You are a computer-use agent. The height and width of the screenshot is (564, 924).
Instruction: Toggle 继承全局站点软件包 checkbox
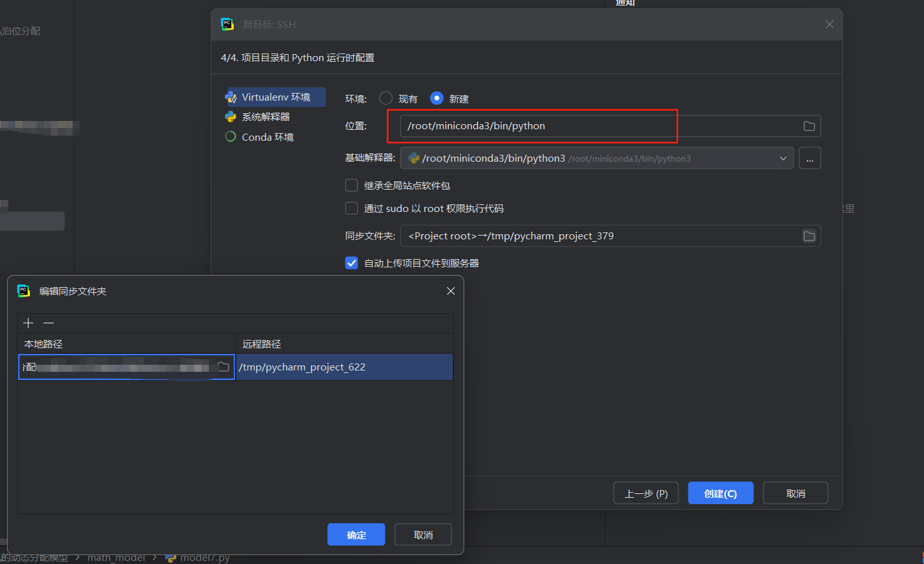(x=352, y=185)
